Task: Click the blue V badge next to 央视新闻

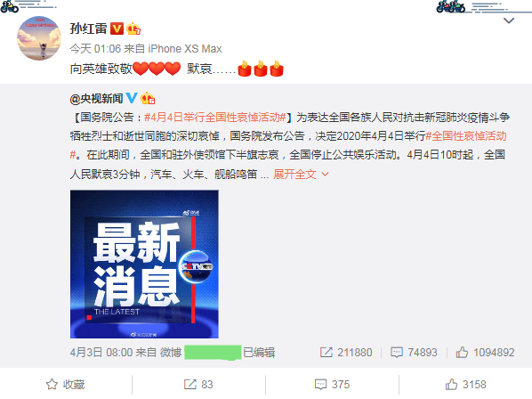Action: coord(132,98)
